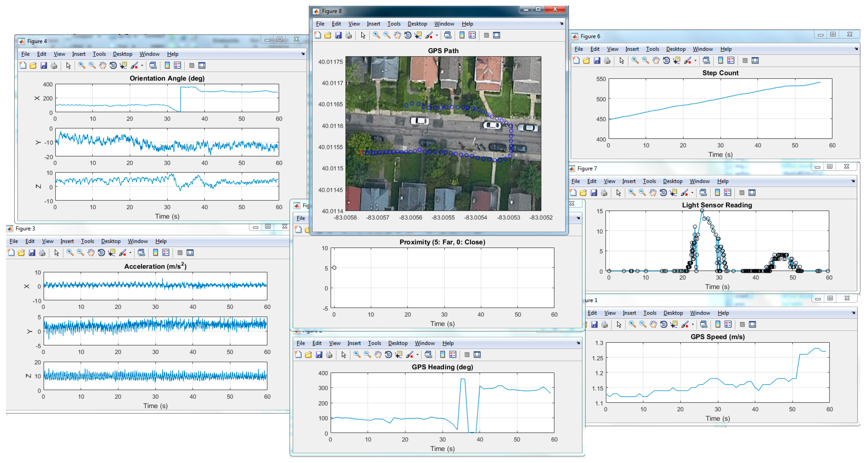The height and width of the screenshot is (463, 868).
Task: Toggle Pan hand tool in Figure 8
Action: click(x=397, y=35)
